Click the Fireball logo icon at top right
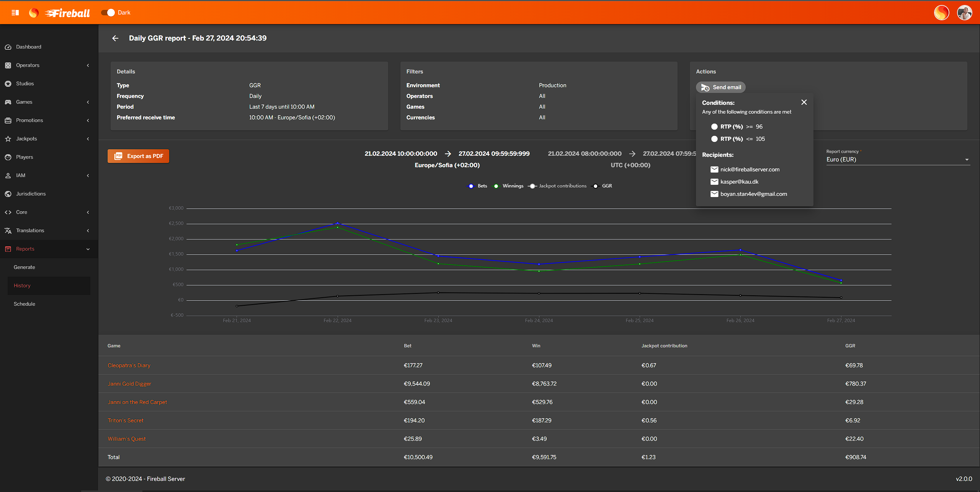This screenshot has height=492, width=980. [x=941, y=13]
